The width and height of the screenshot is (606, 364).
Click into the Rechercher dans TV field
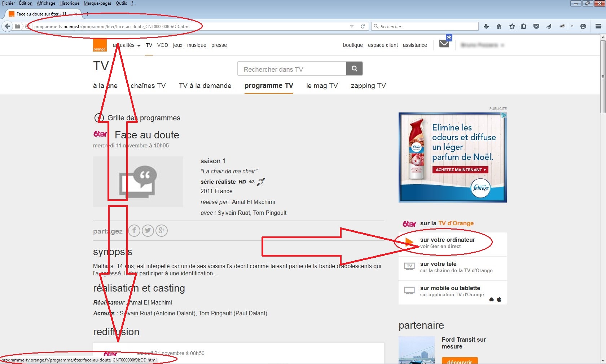pyautogui.click(x=291, y=69)
